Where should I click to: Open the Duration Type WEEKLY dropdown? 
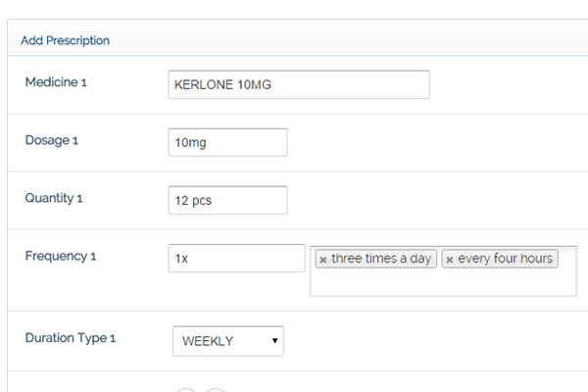[228, 341]
